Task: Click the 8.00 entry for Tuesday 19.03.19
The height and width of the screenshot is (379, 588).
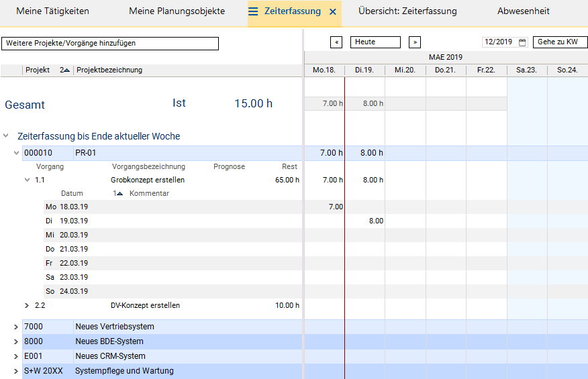Action: pos(376,221)
